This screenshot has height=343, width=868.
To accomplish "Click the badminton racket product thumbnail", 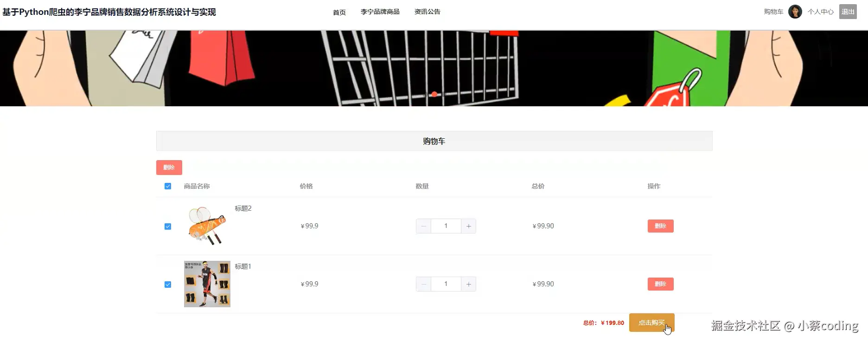I will click(x=207, y=226).
